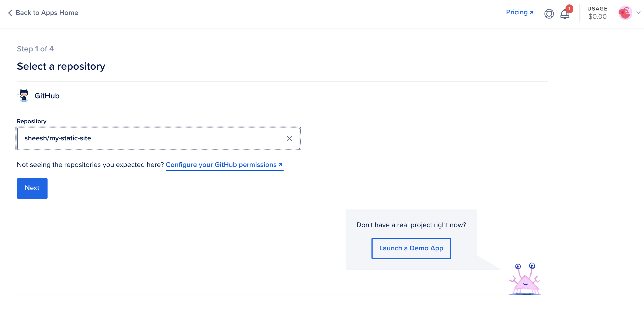Viewport: 644px width, 320px height.
Task: View the USAGE $0.00 summary
Action: tap(597, 13)
